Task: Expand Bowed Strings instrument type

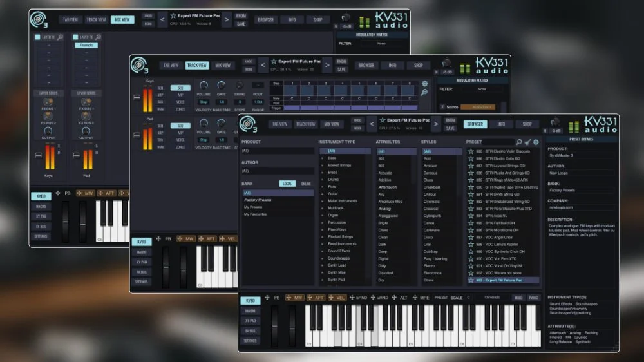Action: tap(323, 165)
